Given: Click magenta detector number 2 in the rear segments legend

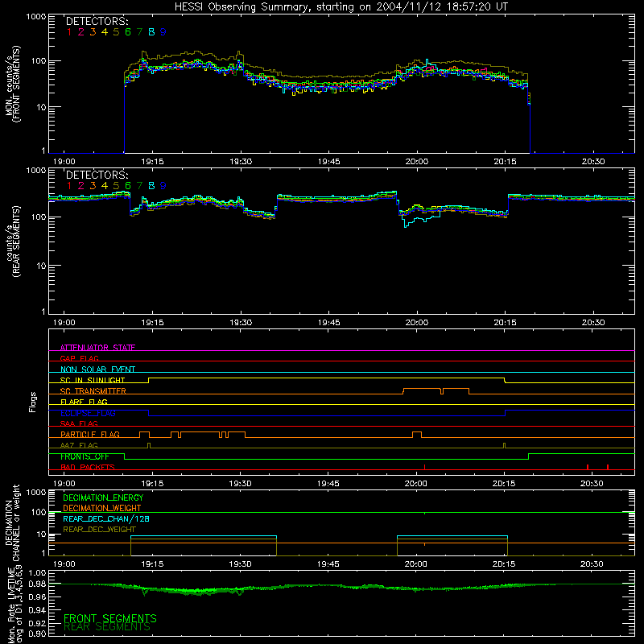Looking at the screenshot, I should pyautogui.click(x=81, y=186).
